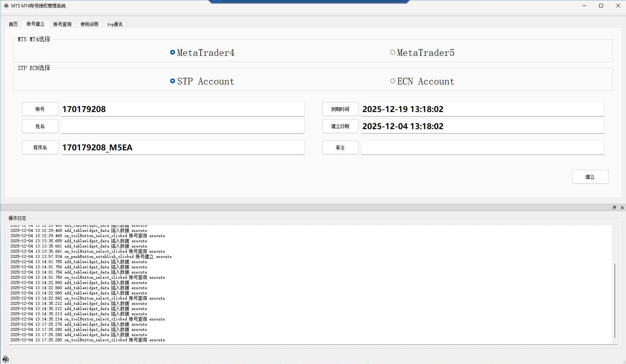The height and width of the screenshot is (364, 626).
Task: Select the 13:13:35.659 add_tablewidget_data log line
Action: tap(79, 241)
